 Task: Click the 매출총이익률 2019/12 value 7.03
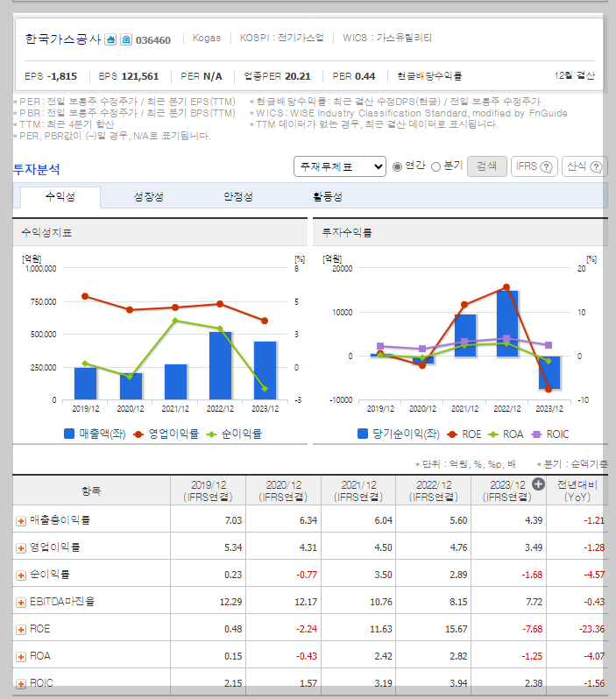pyautogui.click(x=233, y=520)
